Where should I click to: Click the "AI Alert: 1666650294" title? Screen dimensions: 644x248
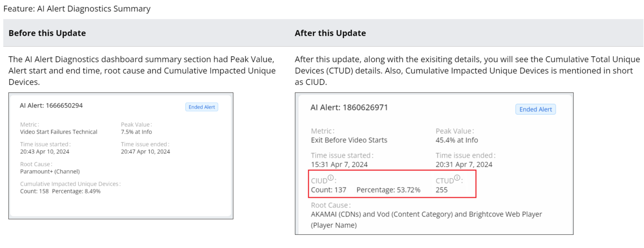tap(51, 105)
